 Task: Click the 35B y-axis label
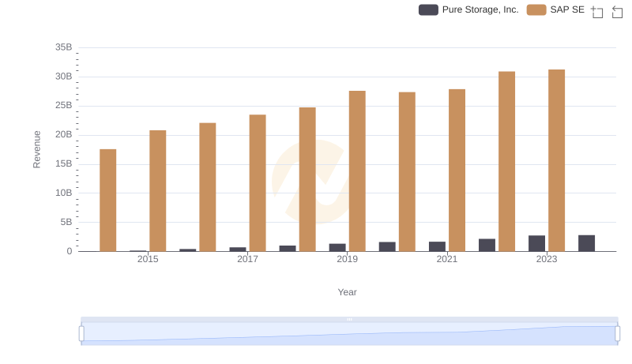point(64,47)
